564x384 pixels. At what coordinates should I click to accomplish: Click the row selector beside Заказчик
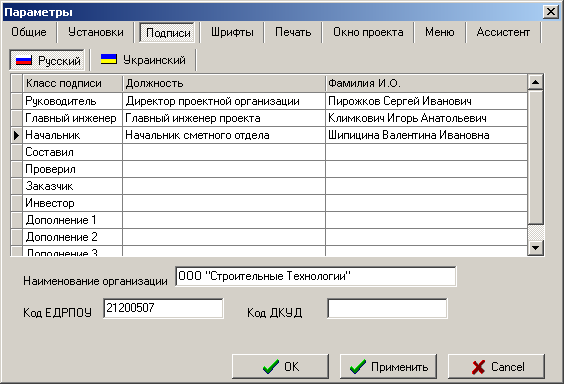(17, 186)
